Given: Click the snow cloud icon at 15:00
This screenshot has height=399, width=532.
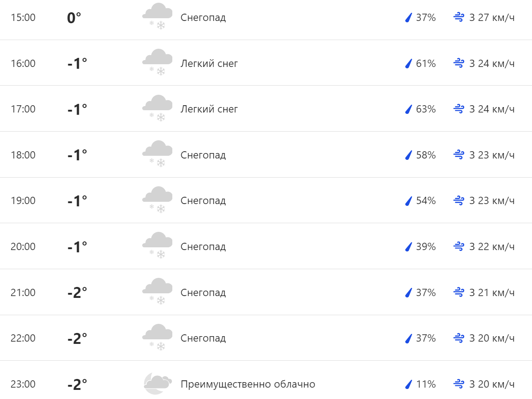Looking at the screenshot, I should coord(157,16).
